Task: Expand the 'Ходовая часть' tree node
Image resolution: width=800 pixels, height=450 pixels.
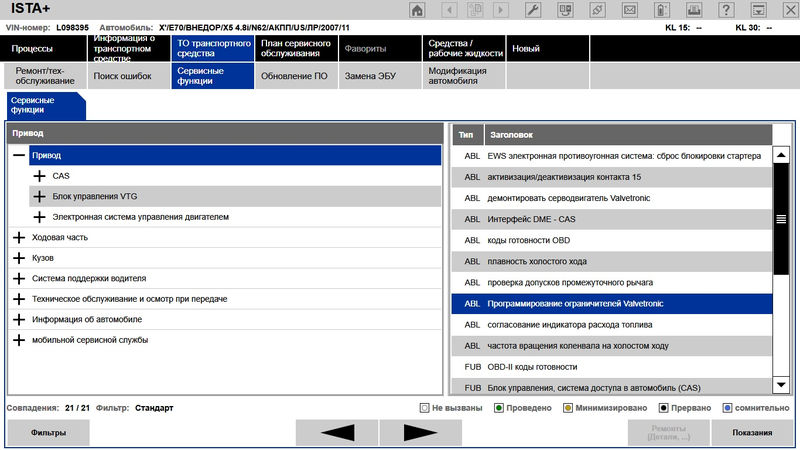Action: pos(19,237)
